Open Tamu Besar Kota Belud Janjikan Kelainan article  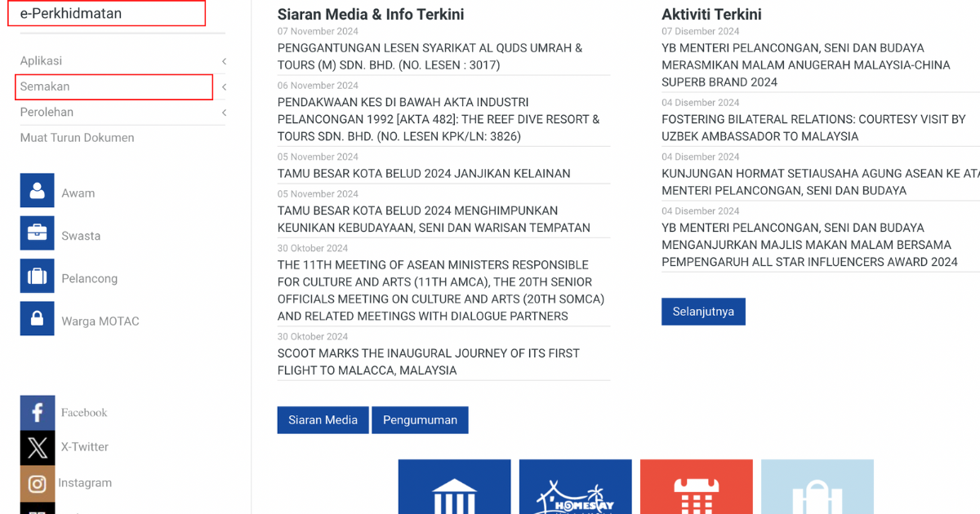[424, 174]
